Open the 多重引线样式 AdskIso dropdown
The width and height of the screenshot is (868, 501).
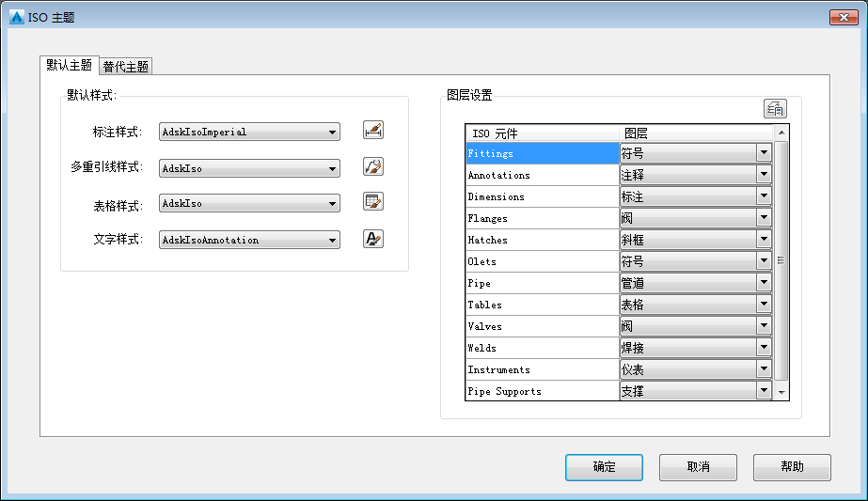(x=249, y=168)
